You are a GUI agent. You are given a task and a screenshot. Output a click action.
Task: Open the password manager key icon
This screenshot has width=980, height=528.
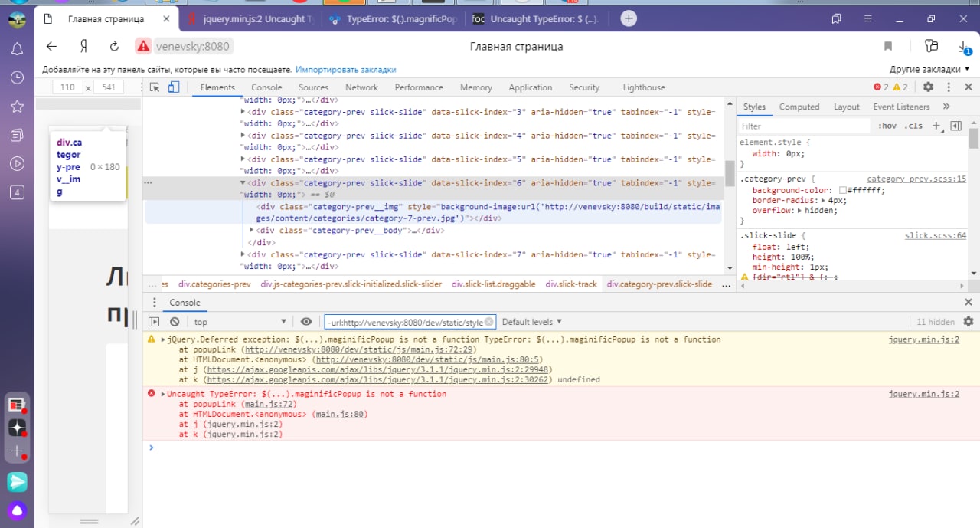931,46
